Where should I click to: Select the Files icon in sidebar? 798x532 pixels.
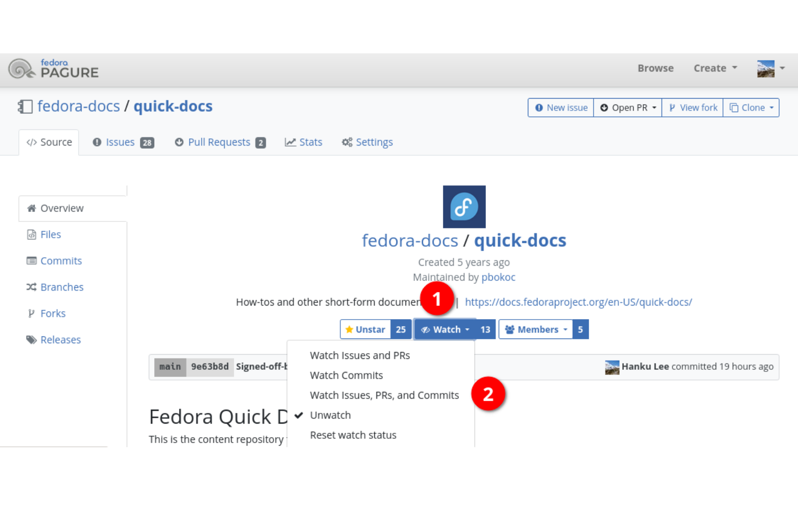pyautogui.click(x=32, y=234)
